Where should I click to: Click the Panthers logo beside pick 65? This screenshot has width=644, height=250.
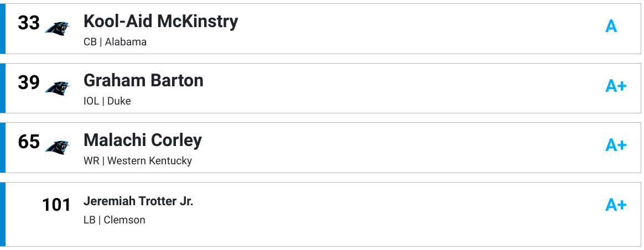(x=57, y=147)
